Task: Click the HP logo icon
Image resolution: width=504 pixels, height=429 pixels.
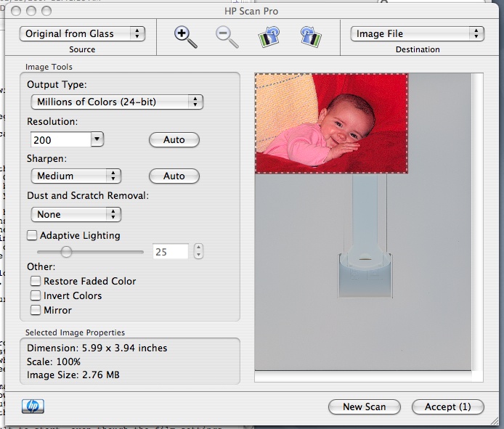Action: click(x=33, y=406)
